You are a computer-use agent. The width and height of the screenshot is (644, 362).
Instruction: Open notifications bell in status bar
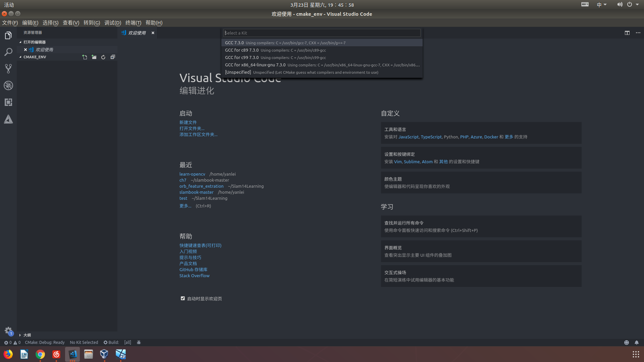(x=637, y=342)
